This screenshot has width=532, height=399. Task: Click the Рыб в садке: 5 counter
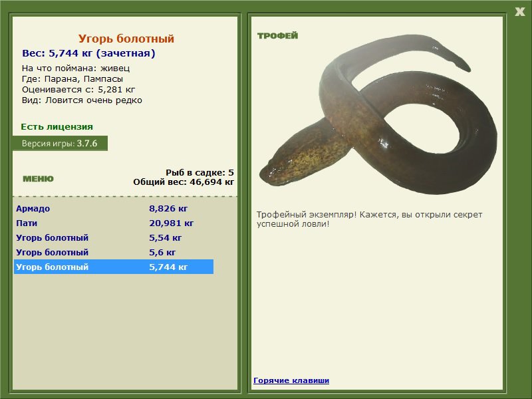tap(200, 172)
